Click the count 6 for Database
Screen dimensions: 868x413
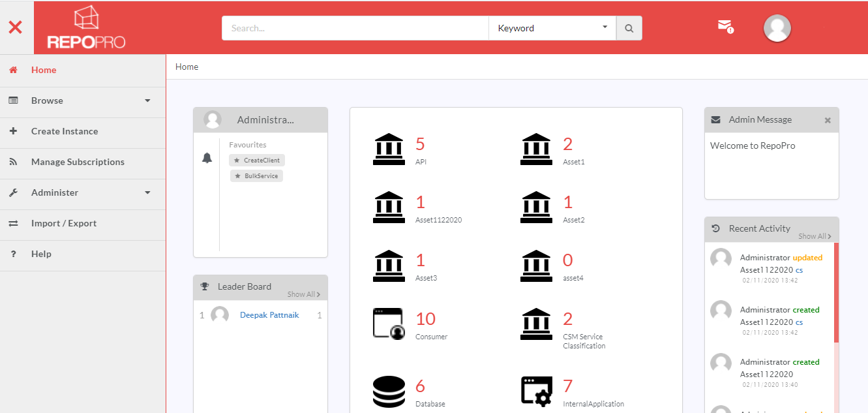tap(421, 386)
